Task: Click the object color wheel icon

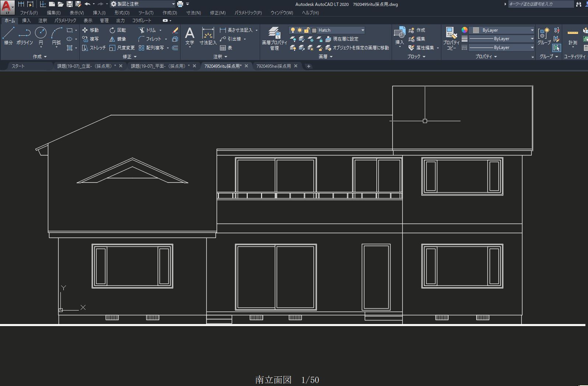Action: coord(465,30)
